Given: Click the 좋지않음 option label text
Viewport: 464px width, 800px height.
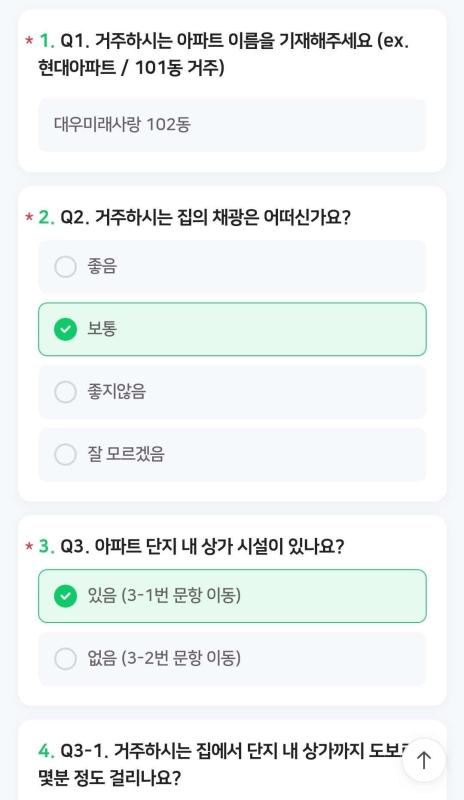Looking at the screenshot, I should (116, 391).
